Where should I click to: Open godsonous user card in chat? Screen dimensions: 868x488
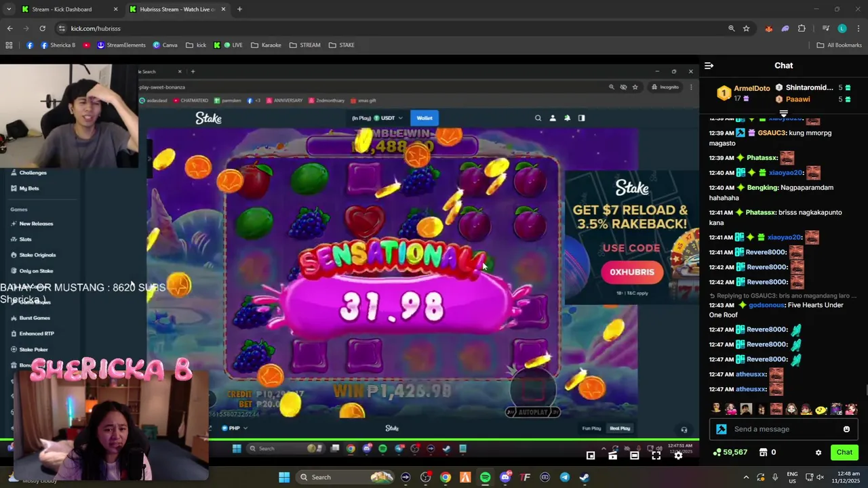pos(766,305)
